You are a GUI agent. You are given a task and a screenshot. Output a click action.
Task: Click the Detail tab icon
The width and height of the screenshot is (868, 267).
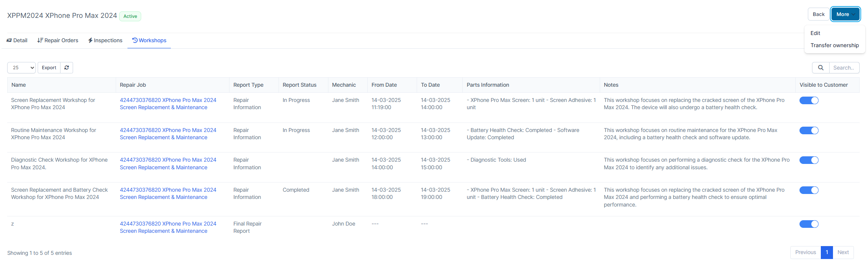coord(9,40)
